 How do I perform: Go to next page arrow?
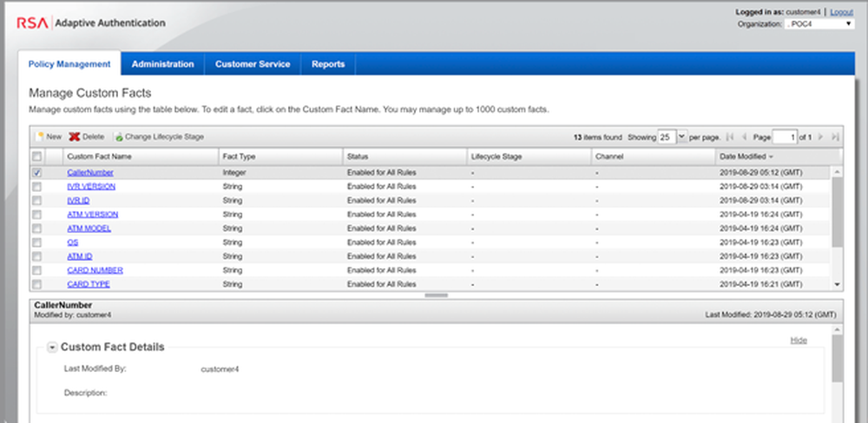821,136
